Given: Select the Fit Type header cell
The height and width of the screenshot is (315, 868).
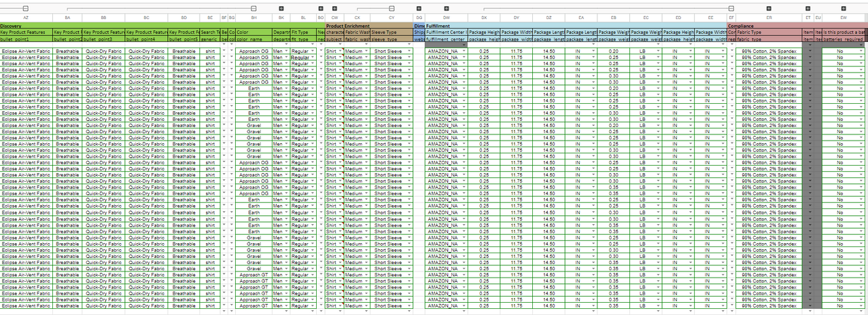Looking at the screenshot, I should click(x=303, y=33).
